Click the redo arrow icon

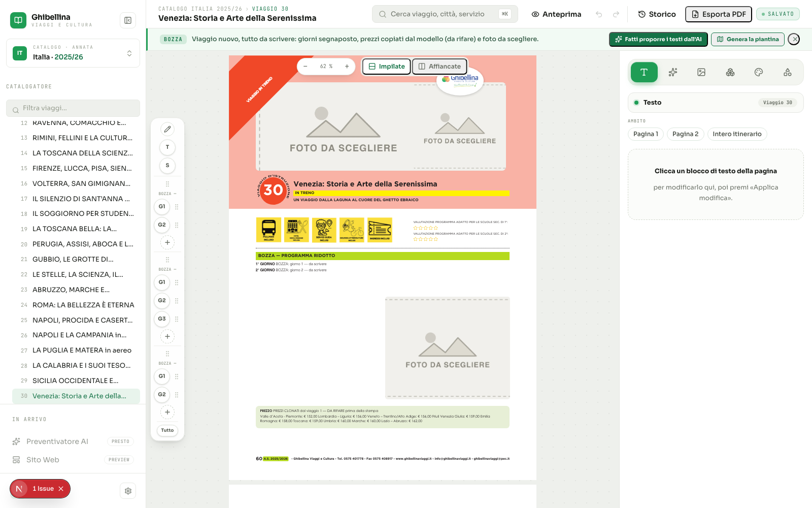coord(616,14)
